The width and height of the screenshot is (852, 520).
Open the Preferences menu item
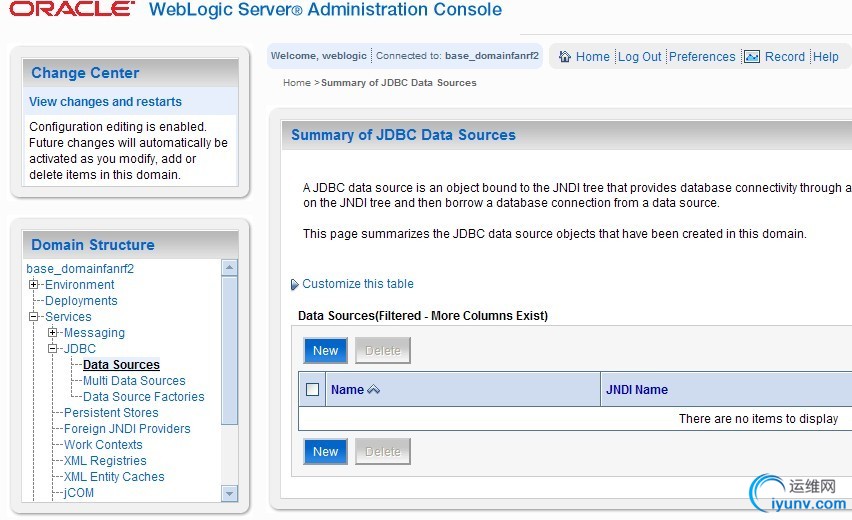(702, 57)
